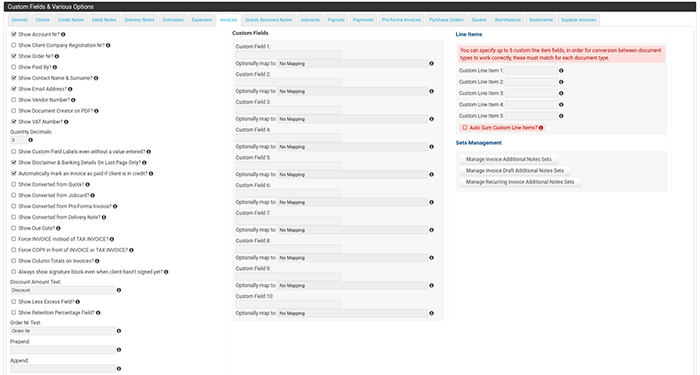Check Show Converted from Quote checkbox
This screenshot has height=375, width=700.
tap(13, 184)
